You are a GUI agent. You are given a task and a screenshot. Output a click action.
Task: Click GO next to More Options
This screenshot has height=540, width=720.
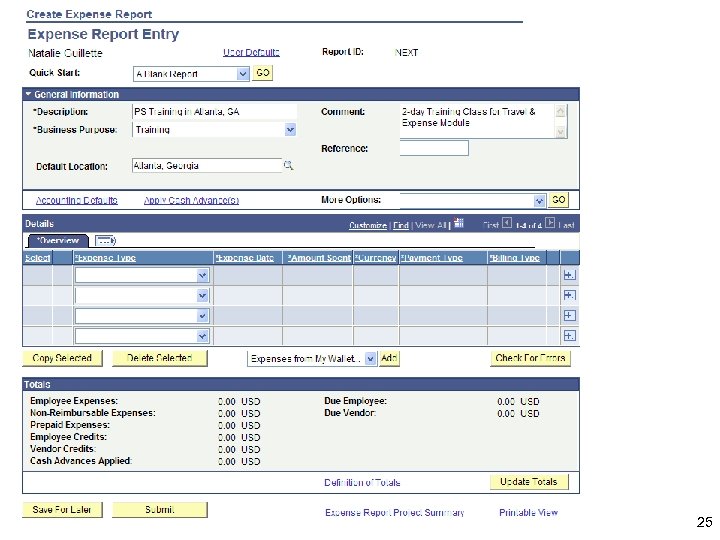pyautogui.click(x=558, y=200)
